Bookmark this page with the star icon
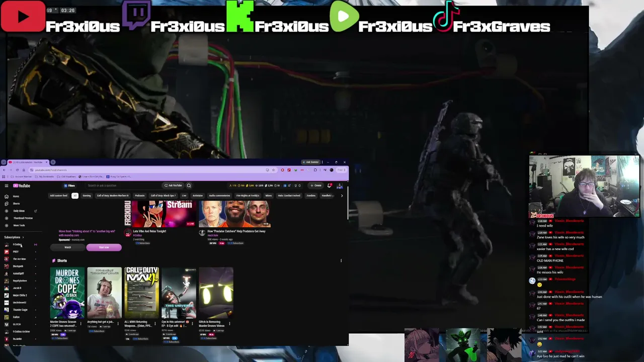Image resolution: width=644 pixels, height=362 pixels. (x=273, y=170)
